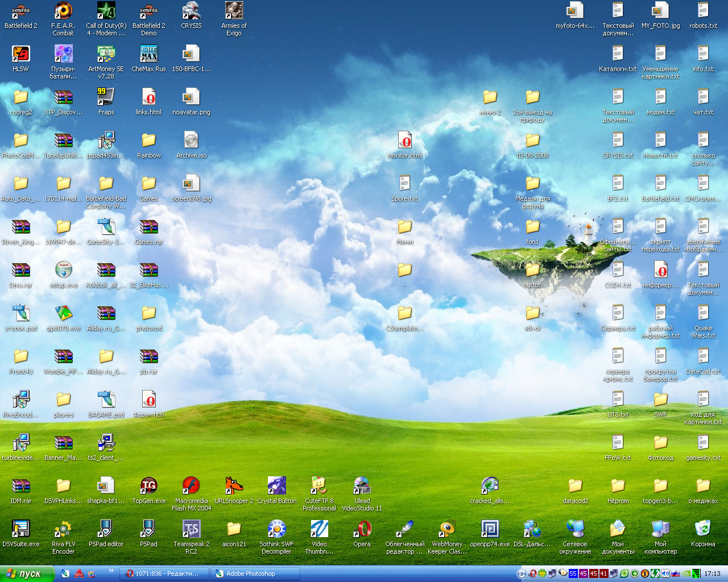Viewport: 728px width, 582px height.
Task: Switch to Opera 1071:836 taskbar window
Action: pos(164,573)
